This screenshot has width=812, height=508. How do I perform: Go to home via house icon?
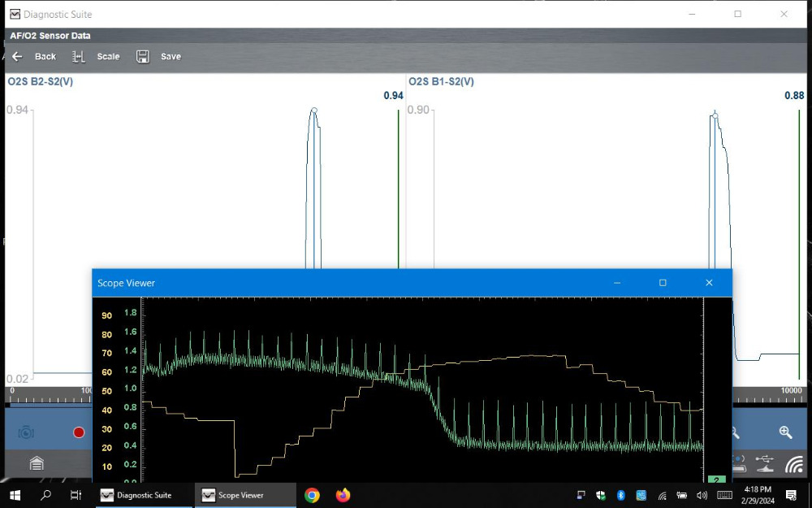37,463
